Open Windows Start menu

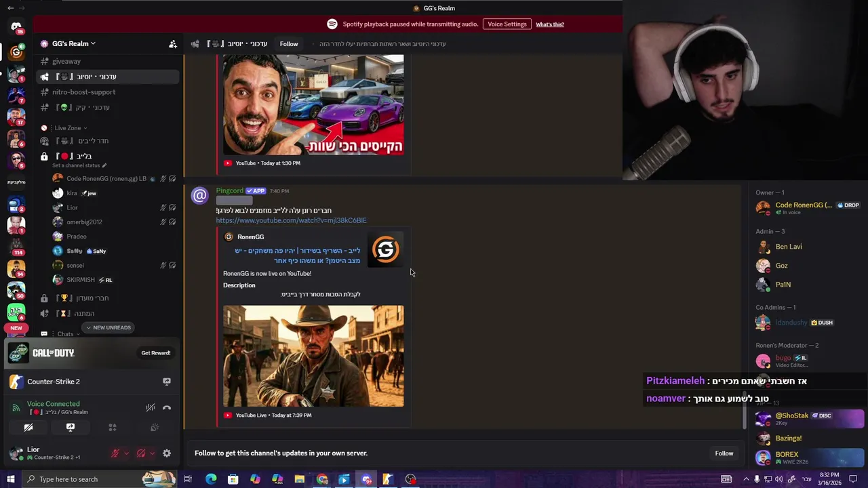10,479
